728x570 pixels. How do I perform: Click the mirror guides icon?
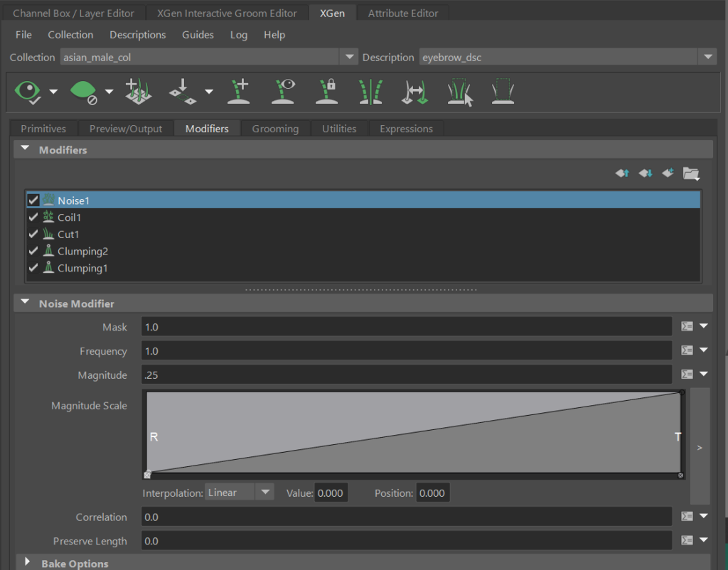point(370,92)
